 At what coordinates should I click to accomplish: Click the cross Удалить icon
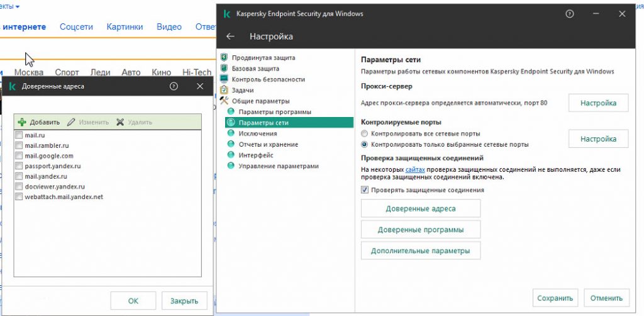click(120, 122)
